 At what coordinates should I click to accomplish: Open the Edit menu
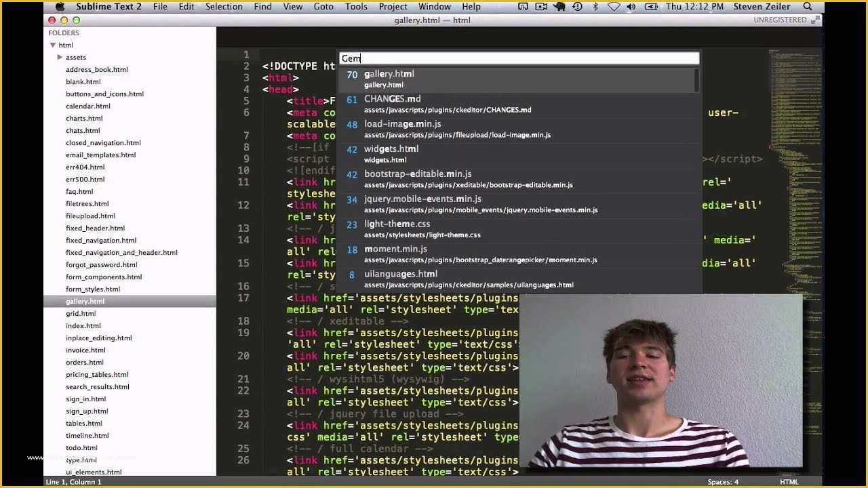(186, 7)
